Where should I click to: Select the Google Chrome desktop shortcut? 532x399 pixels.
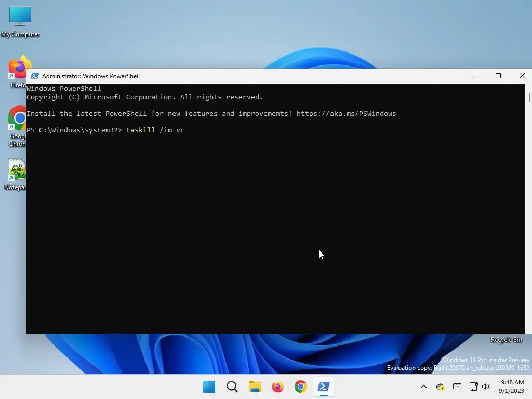coord(17,126)
